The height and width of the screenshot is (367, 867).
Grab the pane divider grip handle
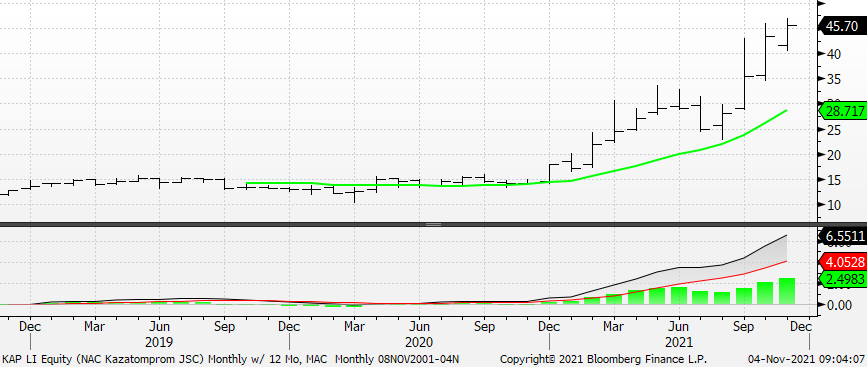(x=434, y=224)
